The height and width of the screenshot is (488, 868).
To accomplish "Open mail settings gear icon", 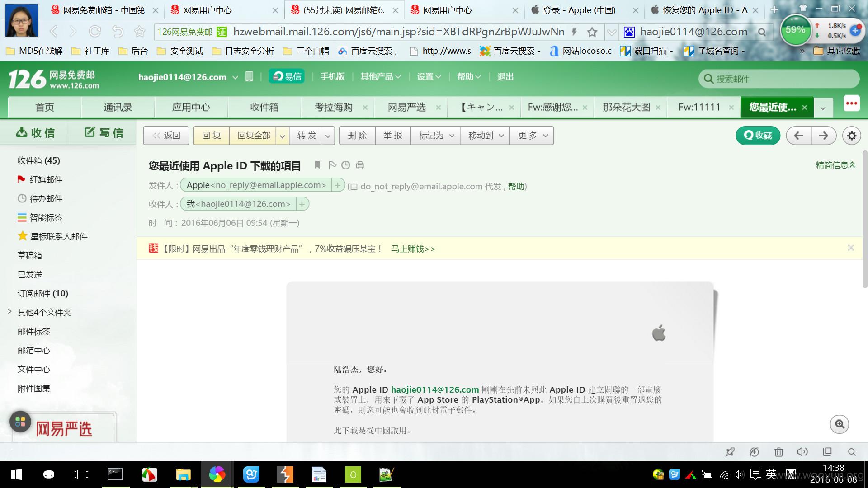I will coord(852,136).
